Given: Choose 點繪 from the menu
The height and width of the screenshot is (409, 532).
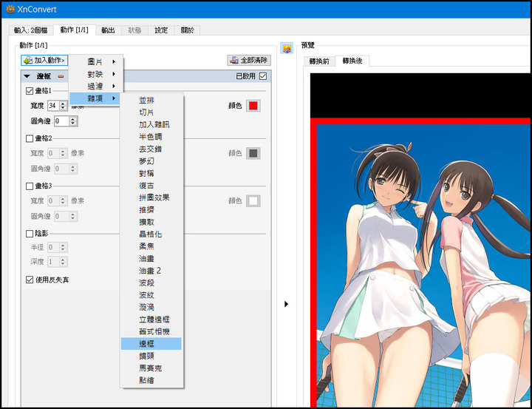Looking at the screenshot, I should 151,380.
